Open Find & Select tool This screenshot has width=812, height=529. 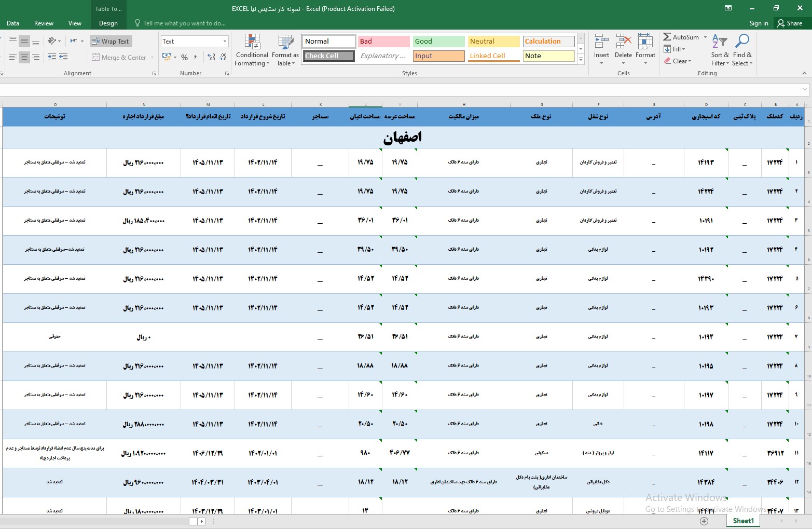[x=742, y=50]
